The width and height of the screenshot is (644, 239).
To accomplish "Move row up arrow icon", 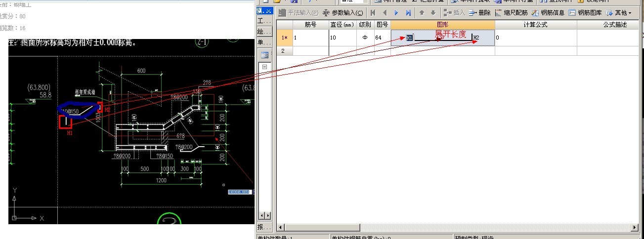I will pyautogui.click(x=422, y=13).
